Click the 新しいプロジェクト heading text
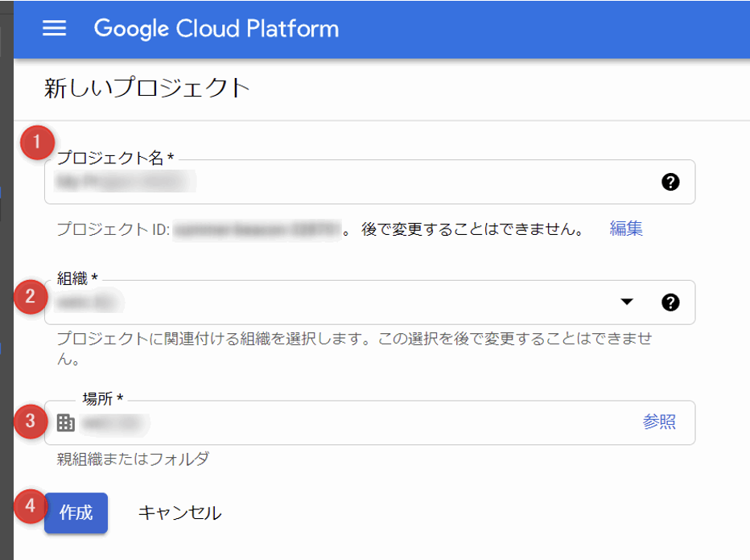Image resolution: width=750 pixels, height=560 pixels. [x=146, y=88]
